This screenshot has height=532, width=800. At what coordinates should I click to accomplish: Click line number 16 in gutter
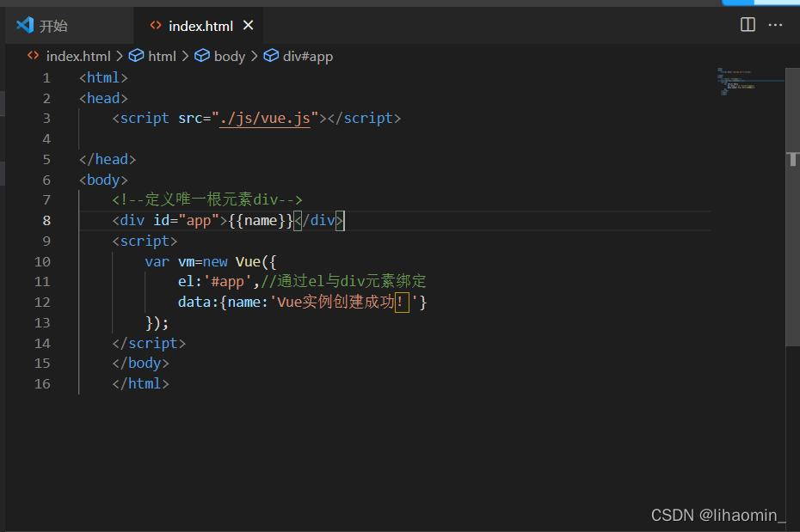click(42, 383)
